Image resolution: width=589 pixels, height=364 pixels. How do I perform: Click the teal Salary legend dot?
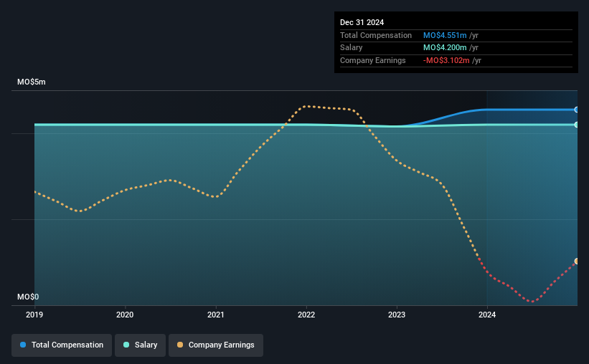click(126, 345)
